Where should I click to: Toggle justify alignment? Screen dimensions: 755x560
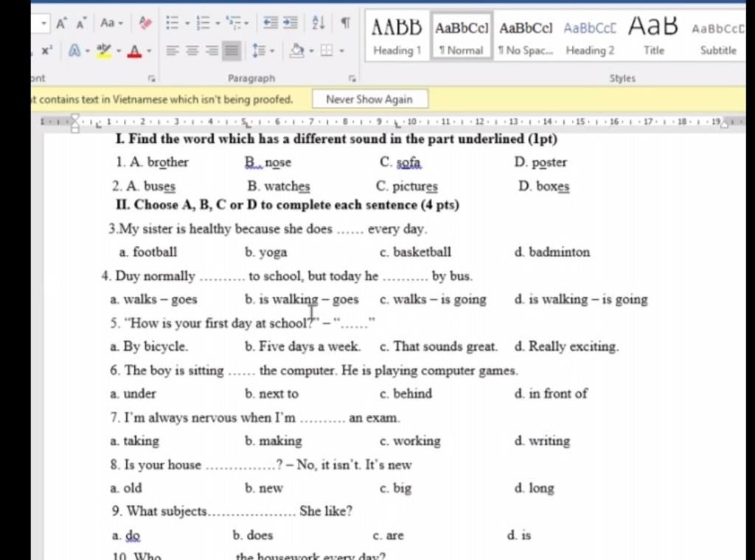[x=232, y=50]
